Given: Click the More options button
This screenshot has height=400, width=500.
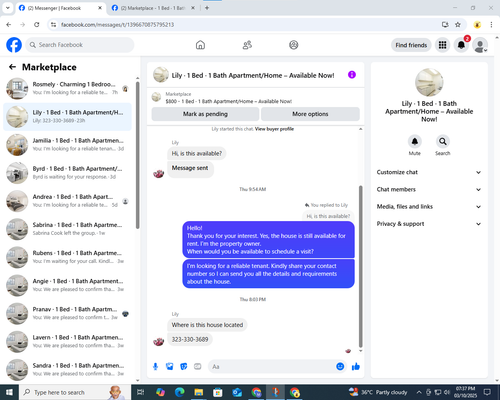Looking at the screenshot, I should [310, 114].
